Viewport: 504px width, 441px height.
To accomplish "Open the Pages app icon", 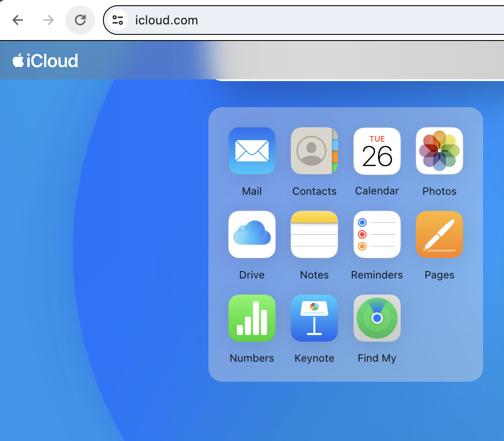I will coord(439,234).
